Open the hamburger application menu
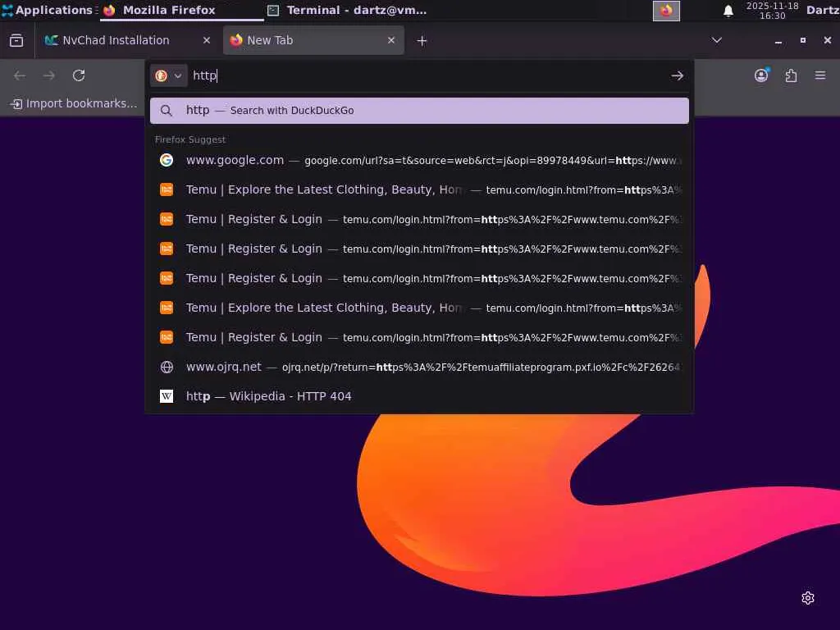Screen dimensions: 840x630 [x=820, y=75]
